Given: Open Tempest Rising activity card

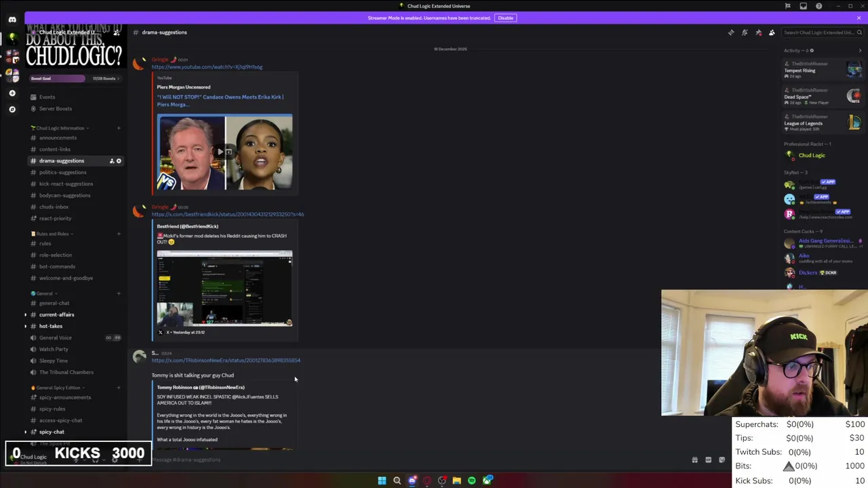Looking at the screenshot, I should click(823, 70).
